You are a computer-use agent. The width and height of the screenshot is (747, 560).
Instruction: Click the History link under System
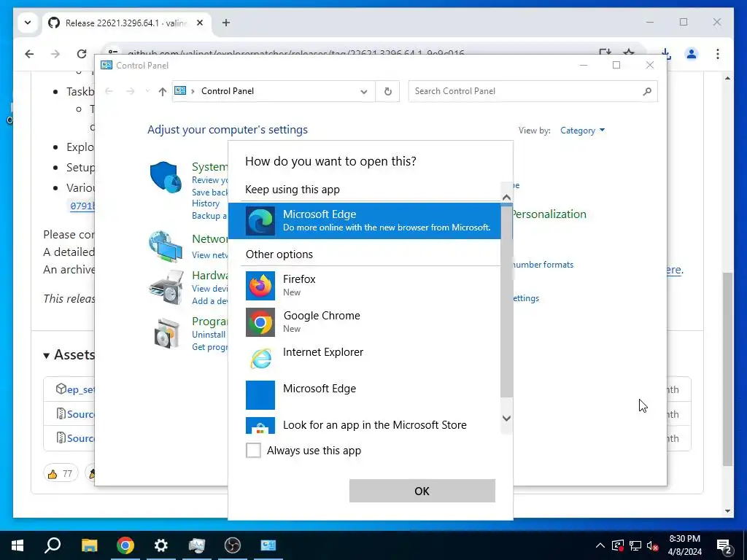206,203
